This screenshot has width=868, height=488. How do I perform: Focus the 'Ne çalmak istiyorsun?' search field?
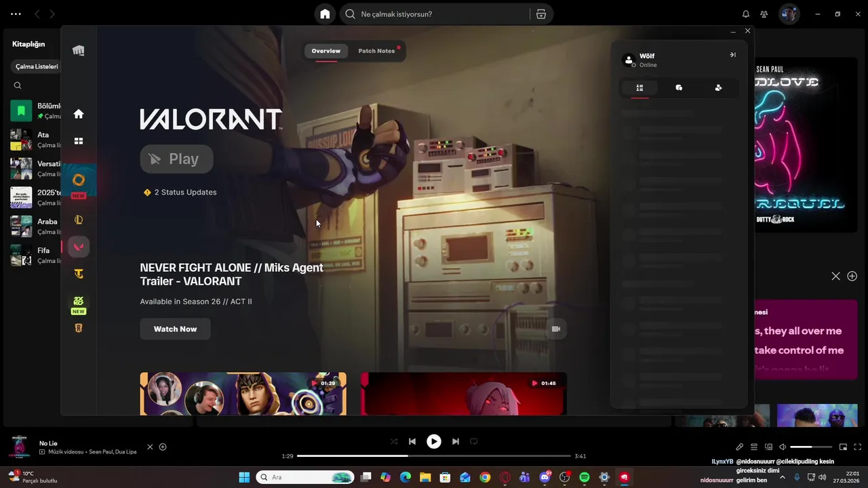click(x=434, y=14)
